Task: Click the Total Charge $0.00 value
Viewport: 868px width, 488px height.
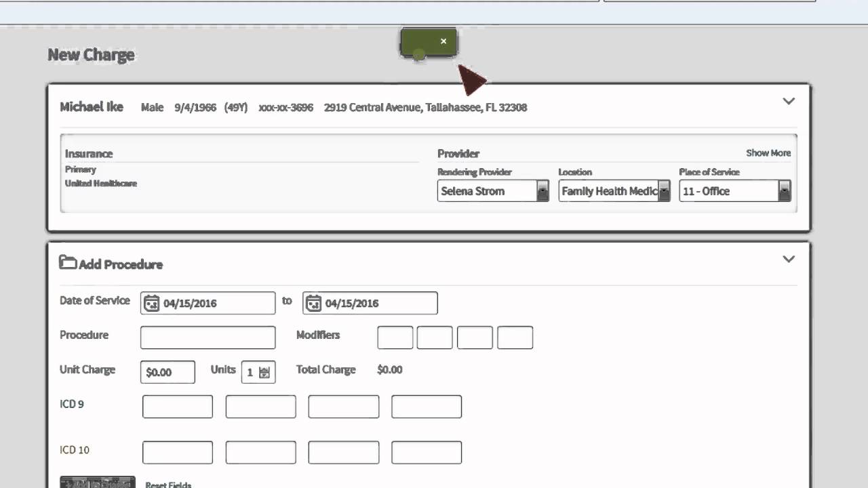Action: click(x=390, y=370)
